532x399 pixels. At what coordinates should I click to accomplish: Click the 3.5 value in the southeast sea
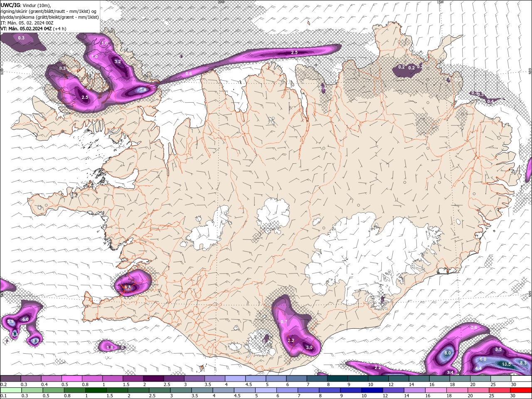pyautogui.click(x=498, y=350)
